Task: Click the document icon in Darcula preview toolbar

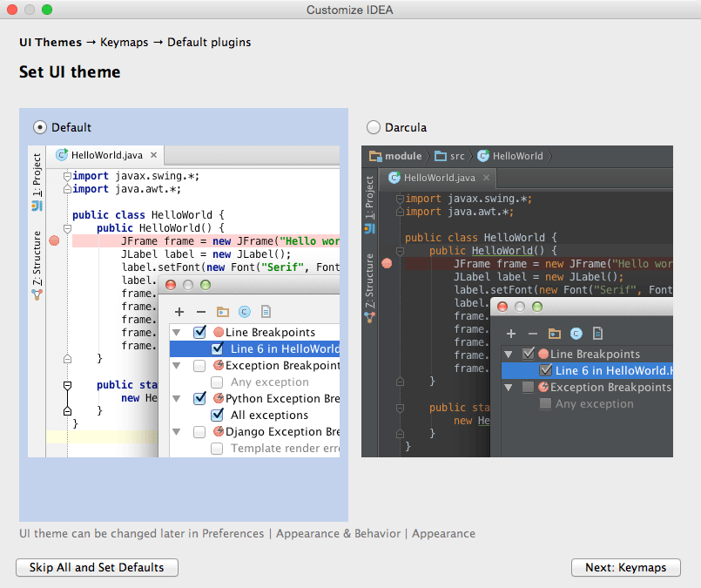Action: coord(597,333)
